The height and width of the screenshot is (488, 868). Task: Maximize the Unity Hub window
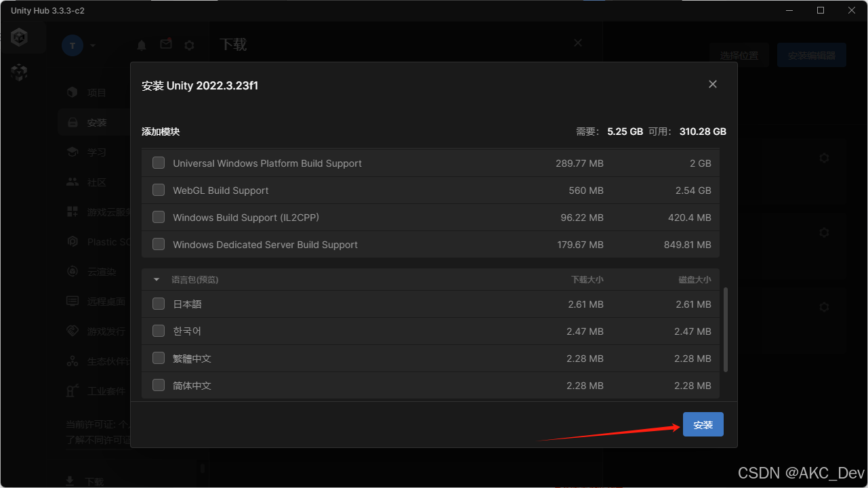point(821,10)
